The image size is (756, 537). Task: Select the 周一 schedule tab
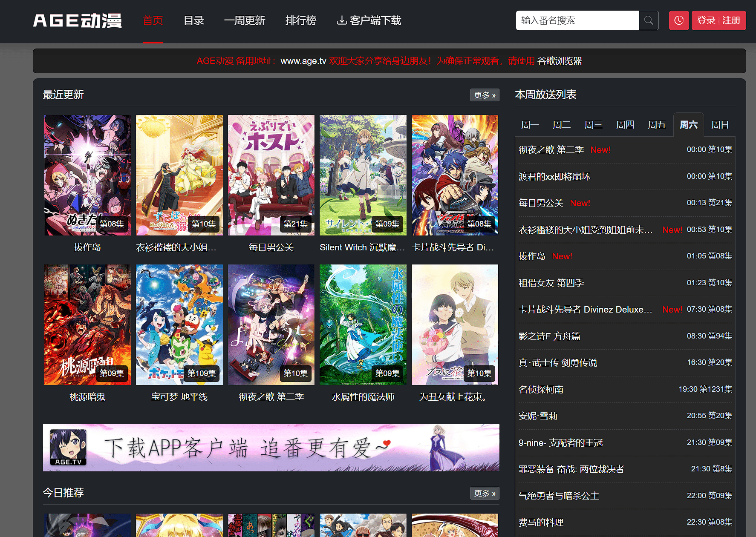530,125
